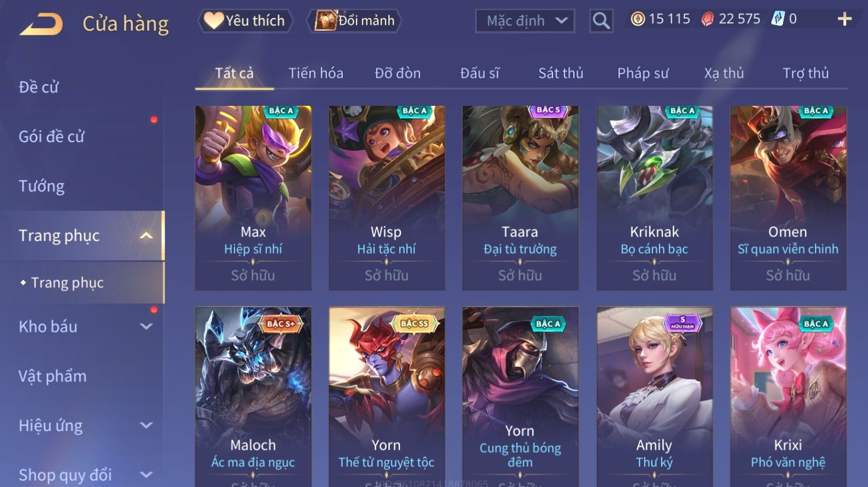Expand the Kho báu section
The height and width of the screenshot is (487, 868).
[146, 326]
